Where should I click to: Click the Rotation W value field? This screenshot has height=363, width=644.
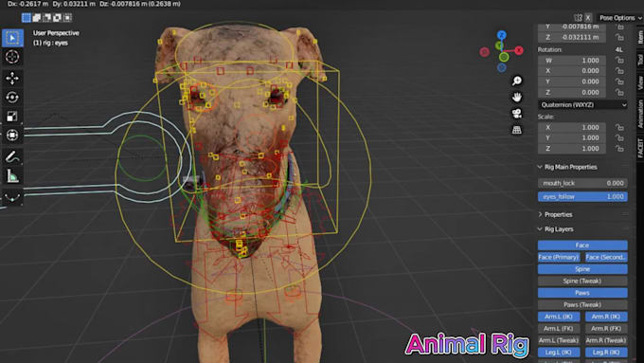[572, 61]
